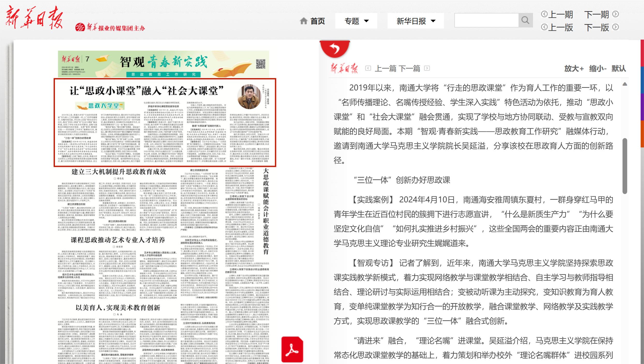
Task: Click 放大+ to enlarge text
Action: [x=574, y=69]
